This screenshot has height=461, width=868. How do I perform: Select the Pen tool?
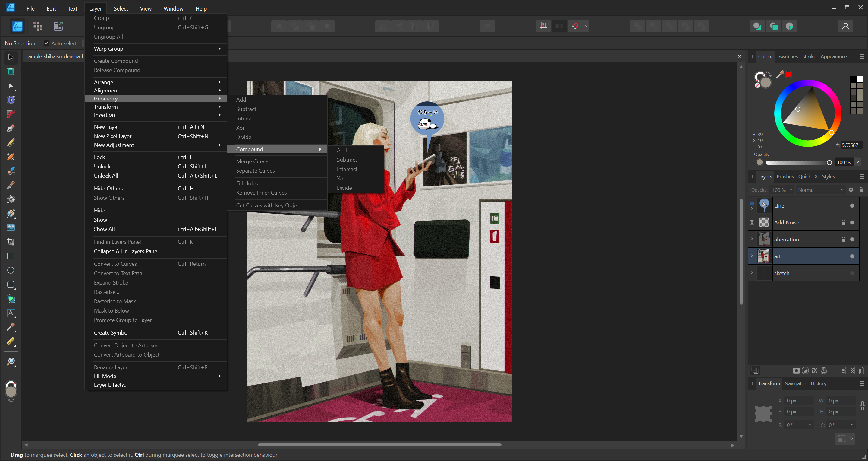[x=11, y=129]
